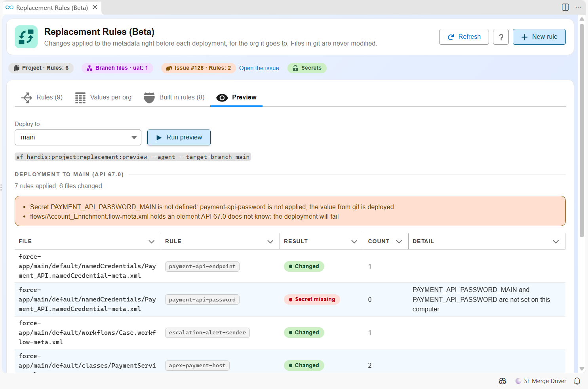The height and width of the screenshot is (389, 588).
Task: Click the infinity icon on editor tab
Action: (10, 8)
